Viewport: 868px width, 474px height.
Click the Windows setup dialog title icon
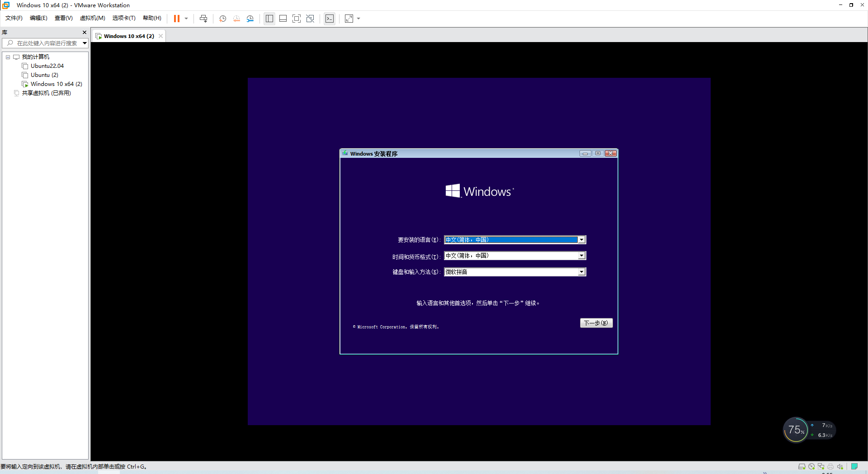(345, 153)
